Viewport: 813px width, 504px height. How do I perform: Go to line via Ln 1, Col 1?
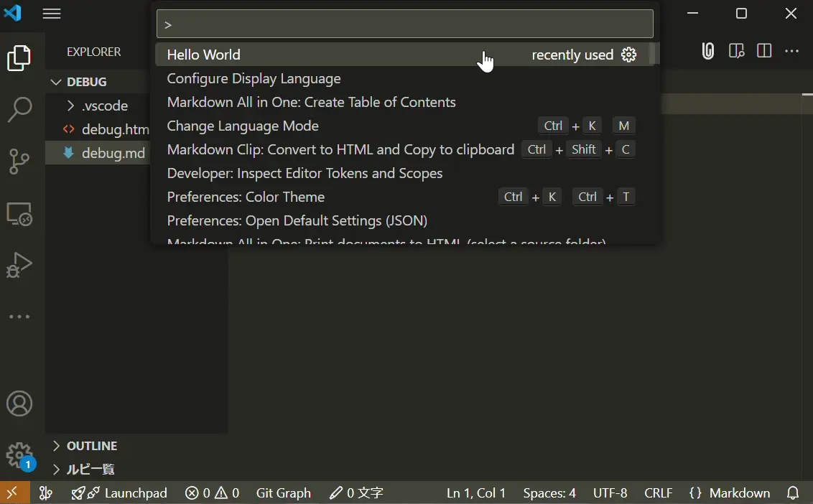click(x=476, y=493)
